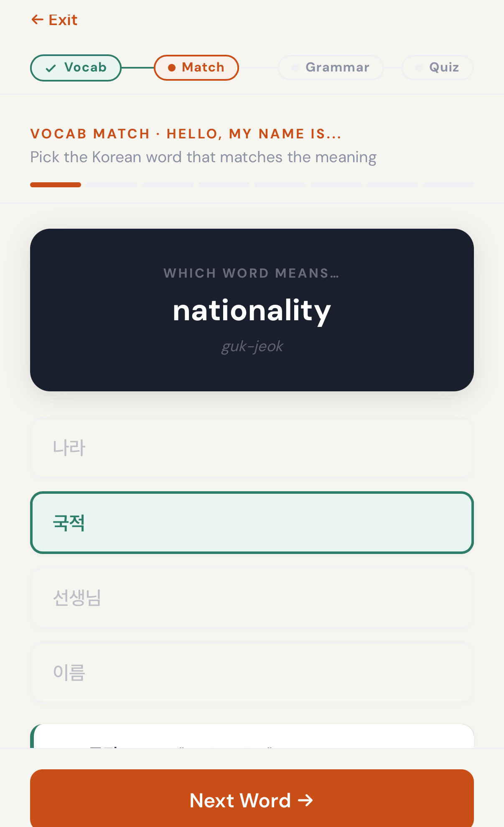
Task: Choose the 선생님 answer option
Action: 251,597
